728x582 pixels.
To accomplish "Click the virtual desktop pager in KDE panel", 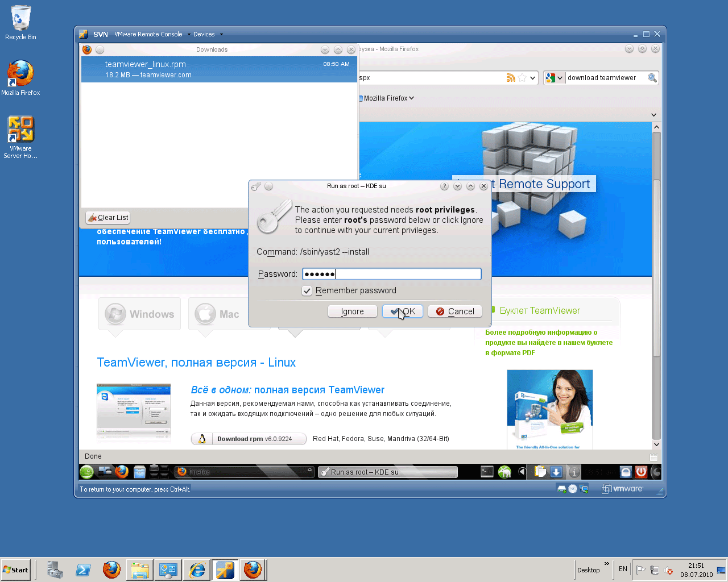I will 159,472.
